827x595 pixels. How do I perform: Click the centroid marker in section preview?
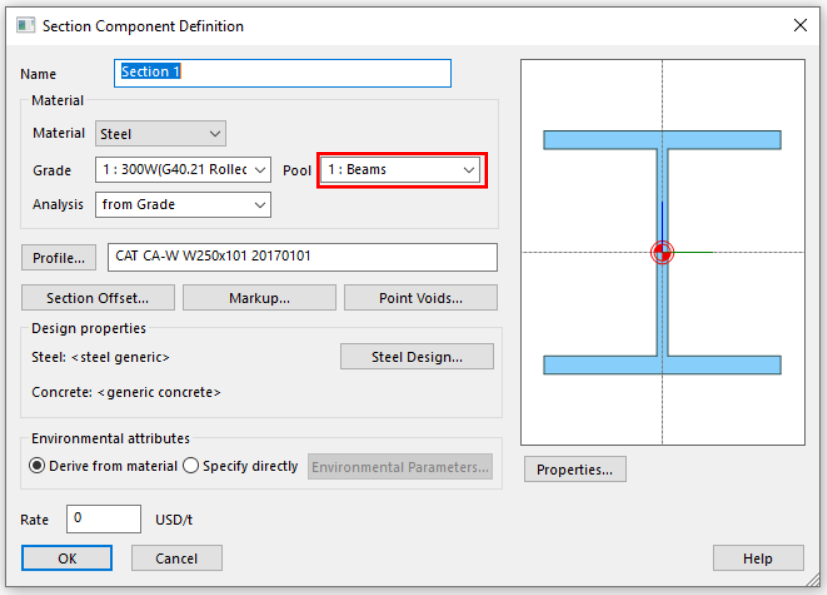[661, 252]
